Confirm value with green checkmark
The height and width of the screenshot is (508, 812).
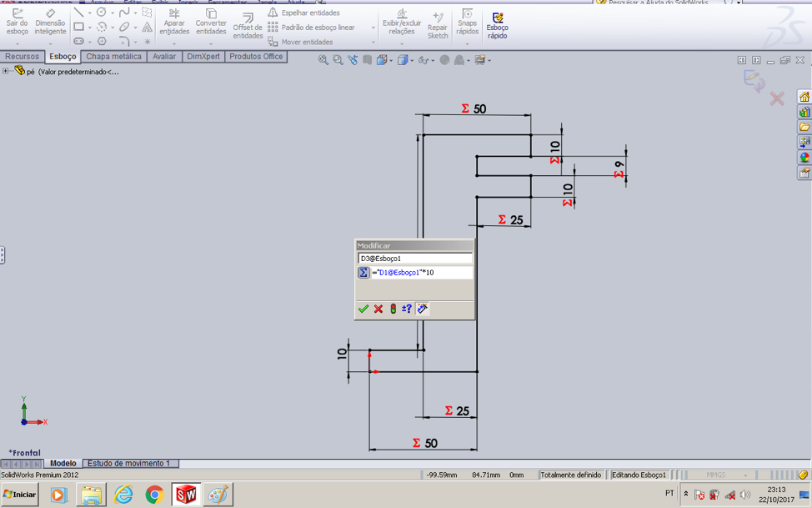coord(363,309)
